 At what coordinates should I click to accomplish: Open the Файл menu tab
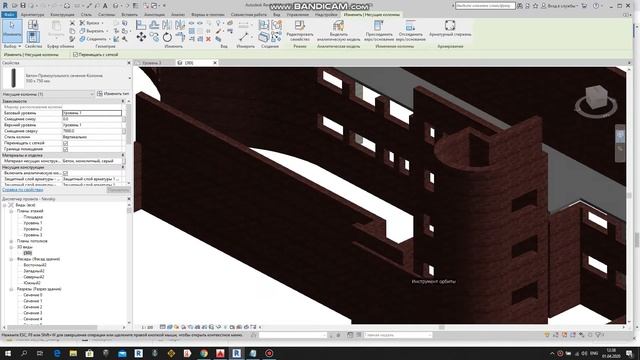click(9, 14)
